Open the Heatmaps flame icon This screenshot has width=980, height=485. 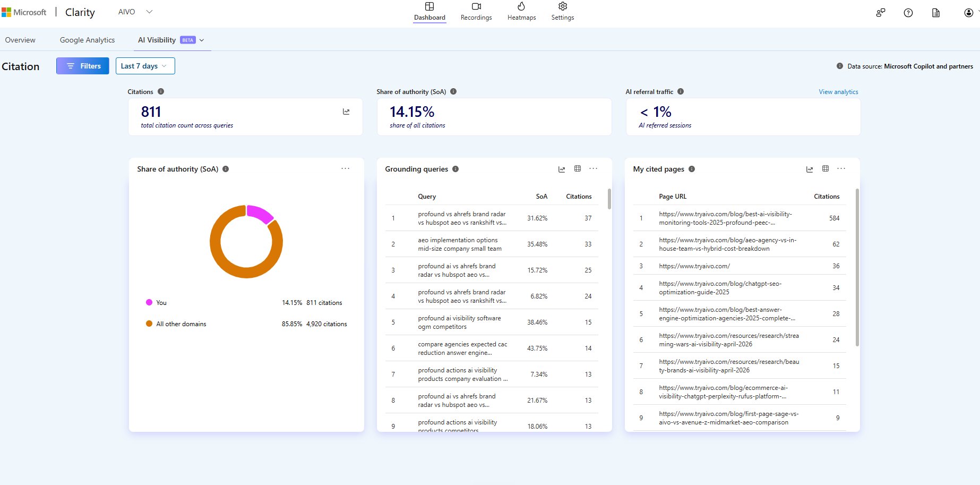click(x=521, y=6)
